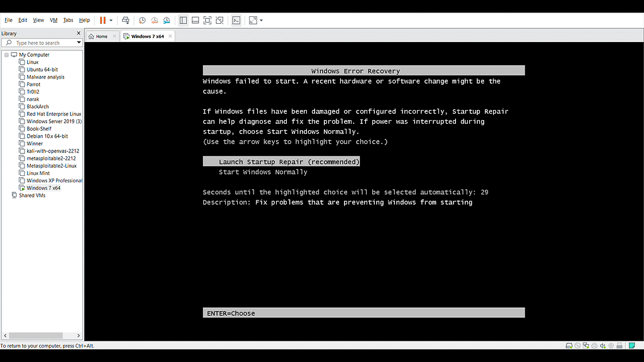Pause the virtual machine with the orange button
This screenshot has width=644, height=362.
tap(103, 20)
